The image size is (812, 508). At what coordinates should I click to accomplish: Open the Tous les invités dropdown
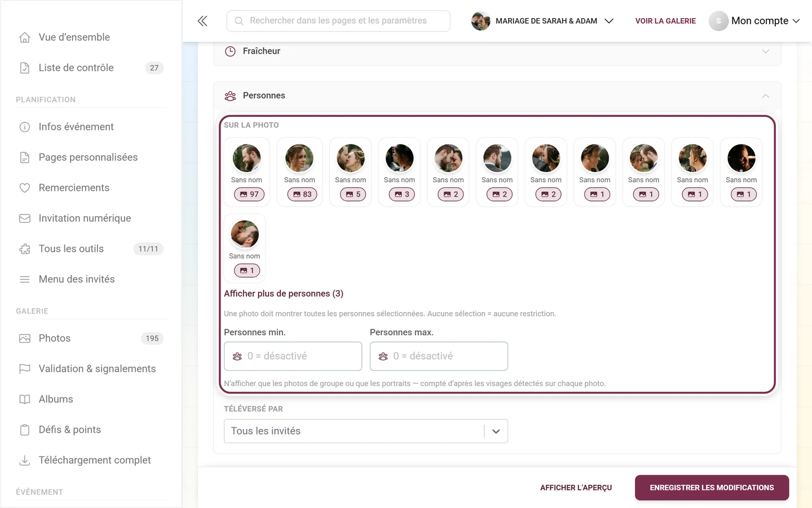(x=366, y=431)
